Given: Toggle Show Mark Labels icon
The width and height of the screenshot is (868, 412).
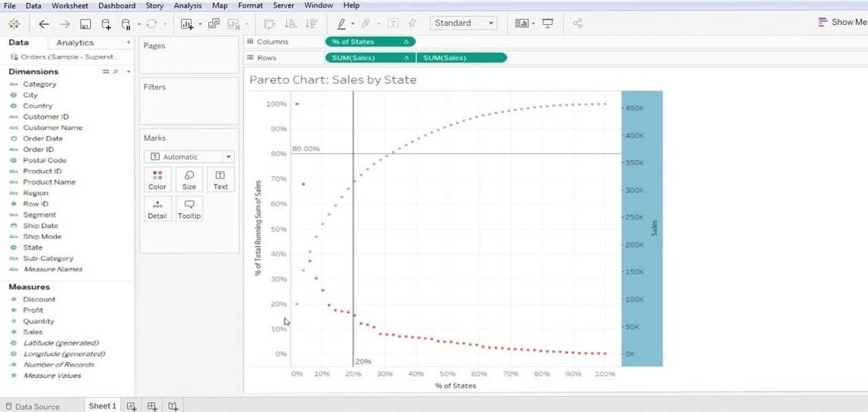Looking at the screenshot, I should pyautogui.click(x=393, y=23).
